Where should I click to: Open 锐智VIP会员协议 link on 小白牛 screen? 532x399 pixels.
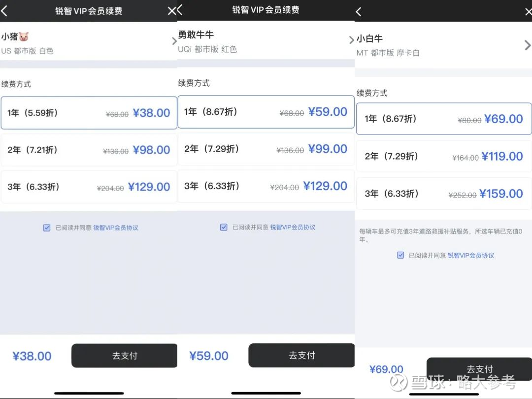pos(470,255)
